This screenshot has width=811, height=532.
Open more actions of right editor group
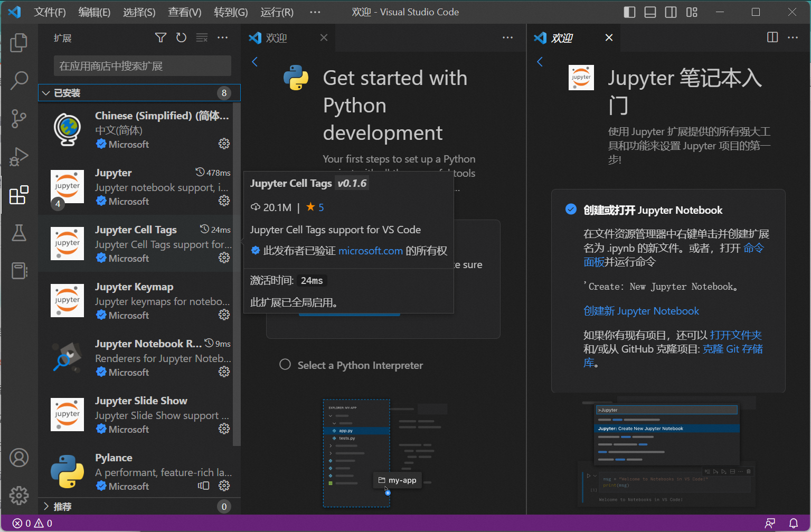point(793,37)
